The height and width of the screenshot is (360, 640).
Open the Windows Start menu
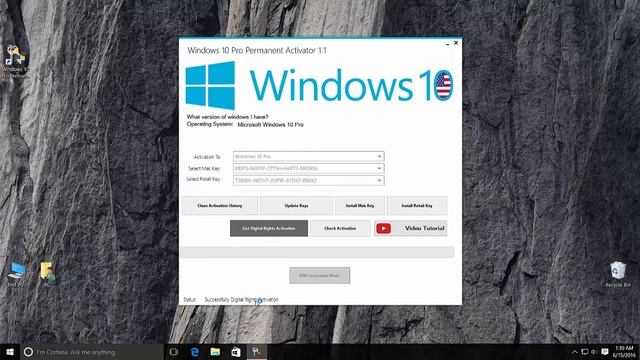point(10,352)
